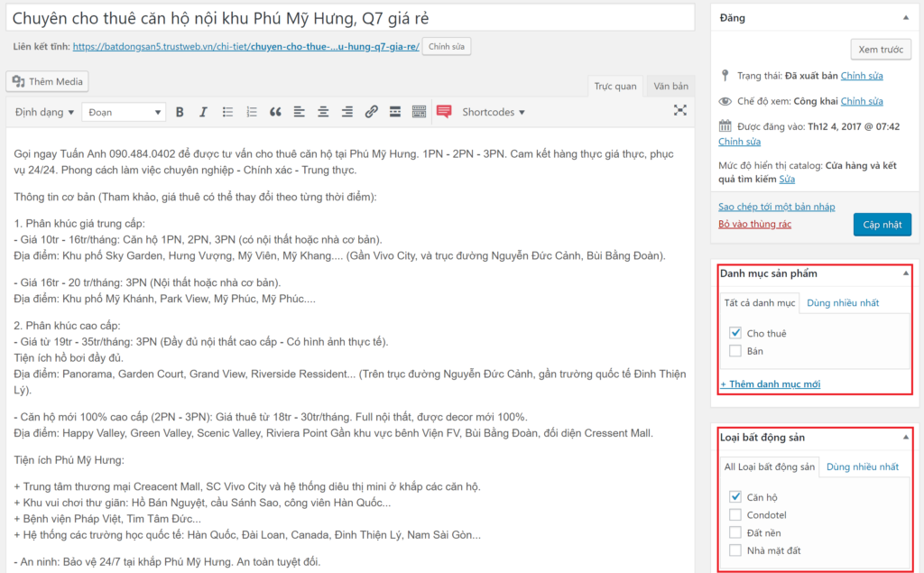Apply blockquote formatting
Viewport: 924px width, 573px height.
click(x=275, y=112)
